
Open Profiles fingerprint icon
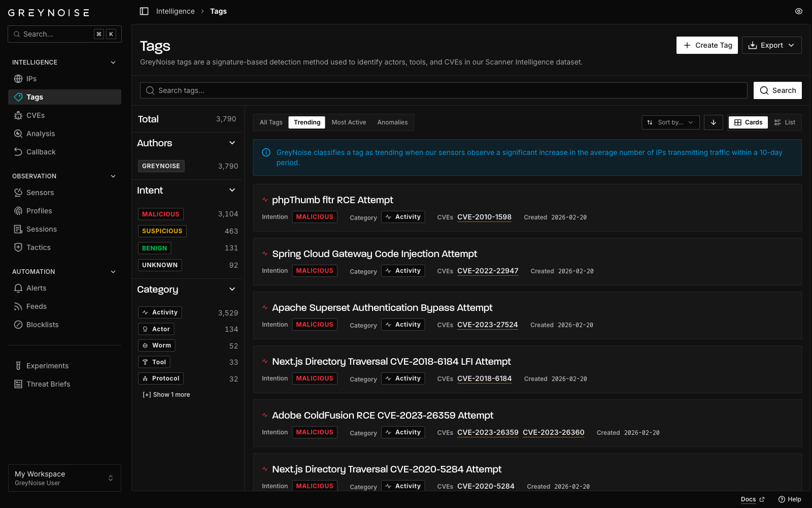18,211
